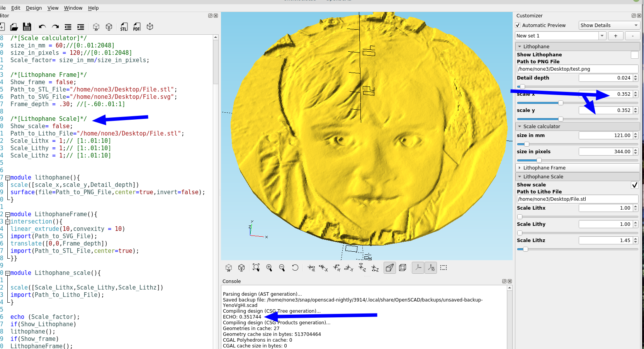
Task: Click the 'ECHO: 0.351744' console line
Action: click(x=242, y=317)
